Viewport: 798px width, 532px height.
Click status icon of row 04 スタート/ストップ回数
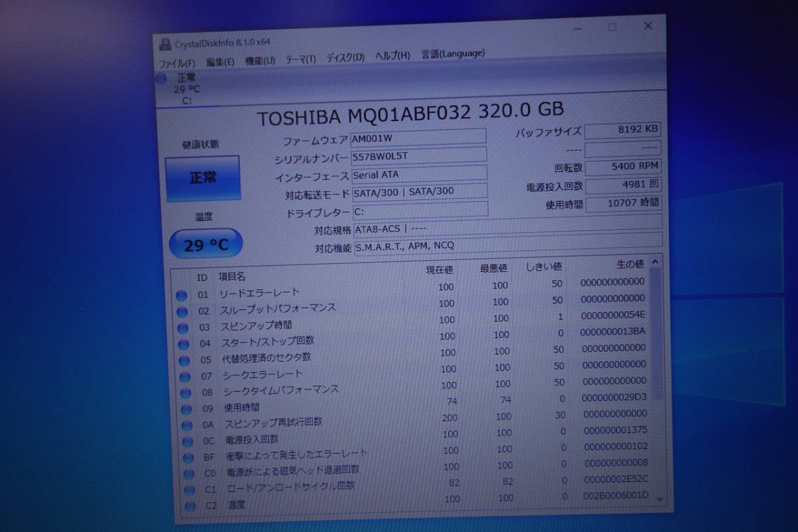click(x=184, y=344)
